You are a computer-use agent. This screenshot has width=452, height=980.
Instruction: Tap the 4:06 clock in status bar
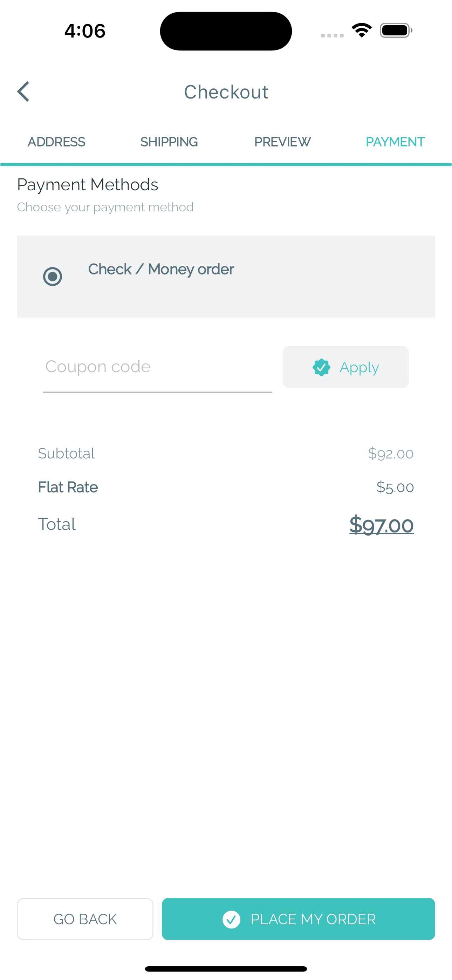pyautogui.click(x=85, y=31)
